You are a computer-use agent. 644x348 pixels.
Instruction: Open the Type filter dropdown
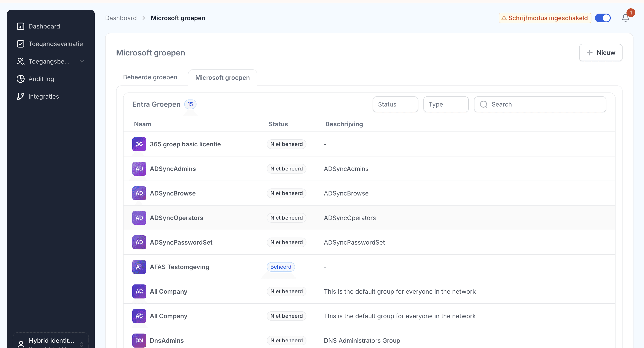pyautogui.click(x=446, y=104)
